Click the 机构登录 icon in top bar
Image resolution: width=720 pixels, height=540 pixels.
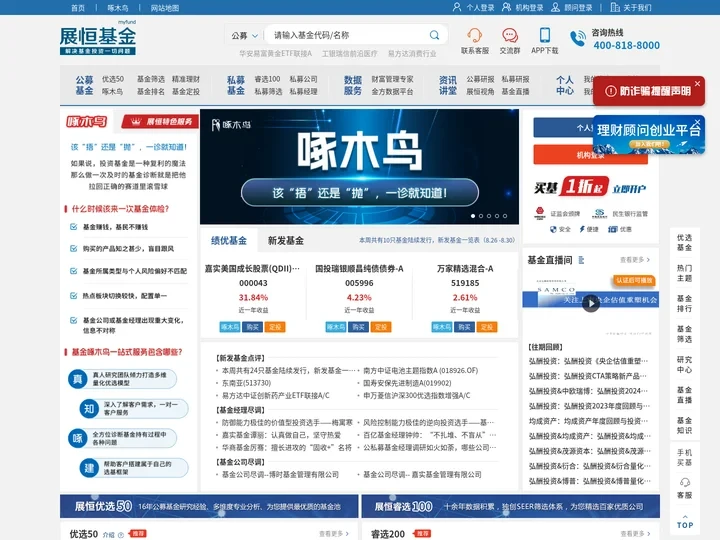click(x=506, y=7)
